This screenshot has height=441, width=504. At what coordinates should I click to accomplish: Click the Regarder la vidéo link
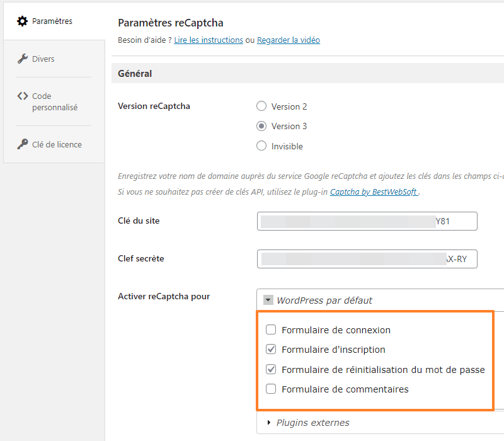click(288, 40)
